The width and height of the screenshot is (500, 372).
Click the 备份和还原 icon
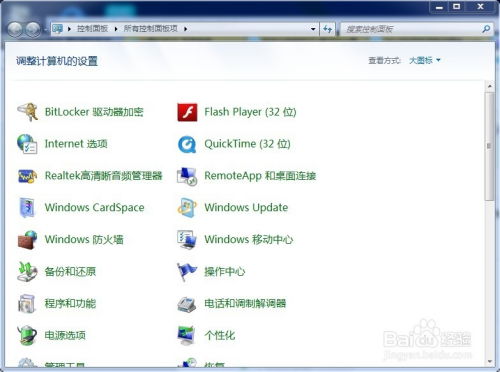click(27, 272)
